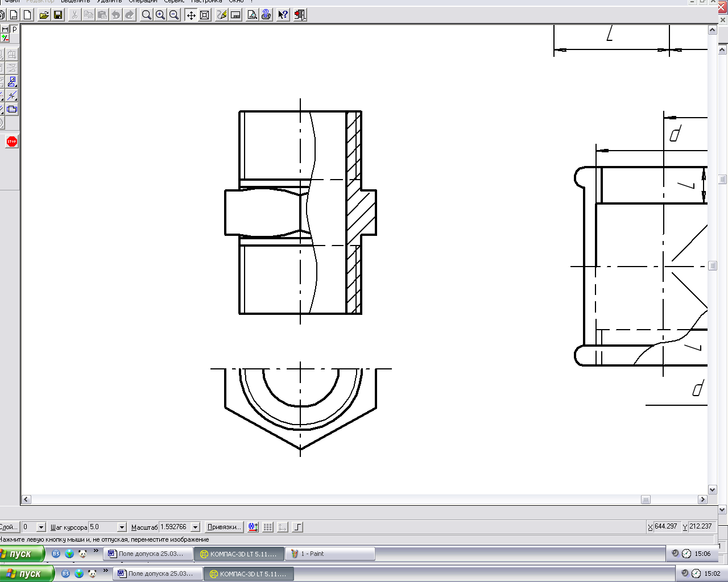
Task: Click the Cut scissors icon
Action: 75,15
